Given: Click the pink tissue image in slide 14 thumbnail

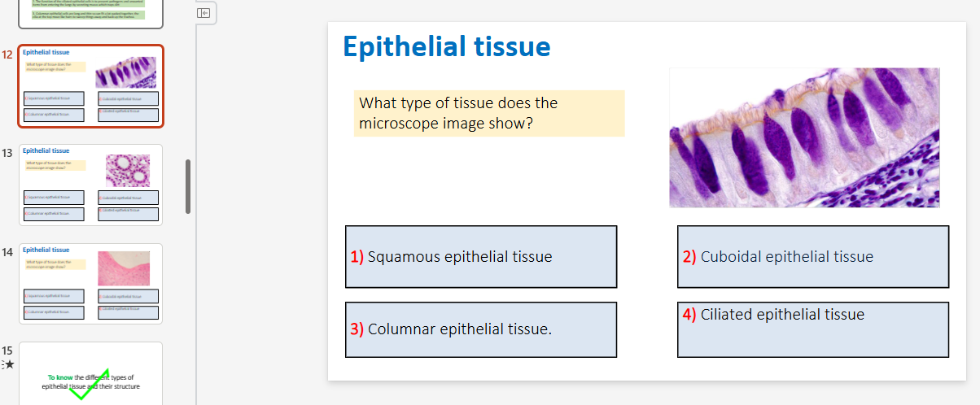Looking at the screenshot, I should click(x=124, y=268).
